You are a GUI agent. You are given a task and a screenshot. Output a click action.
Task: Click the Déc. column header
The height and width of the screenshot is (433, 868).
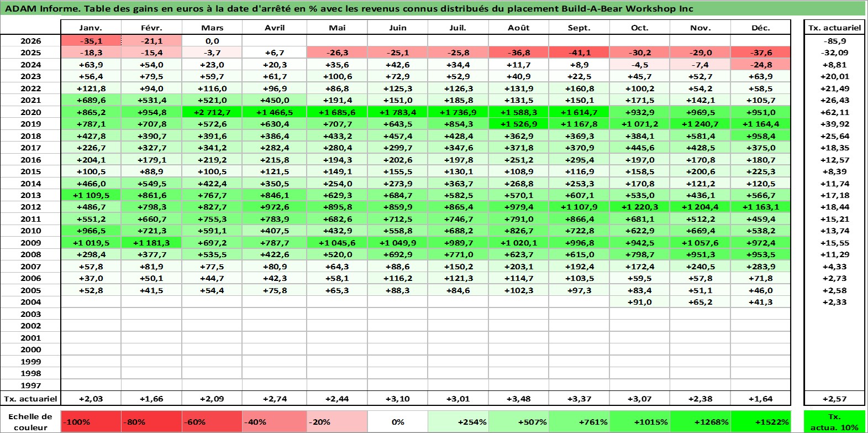pos(760,28)
